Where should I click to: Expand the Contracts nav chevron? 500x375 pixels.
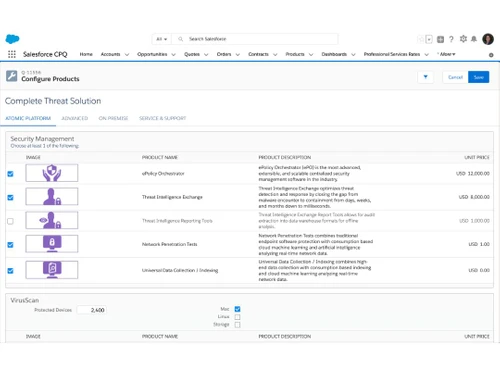point(275,54)
